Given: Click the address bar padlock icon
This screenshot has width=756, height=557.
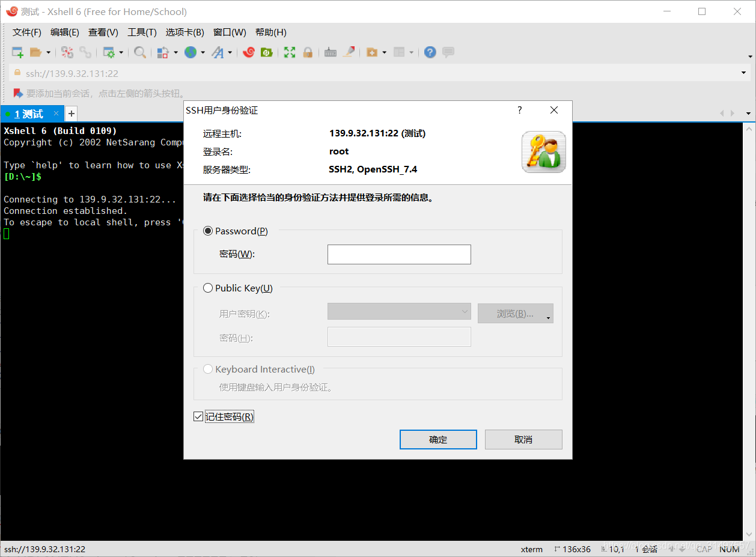Looking at the screenshot, I should coord(17,73).
